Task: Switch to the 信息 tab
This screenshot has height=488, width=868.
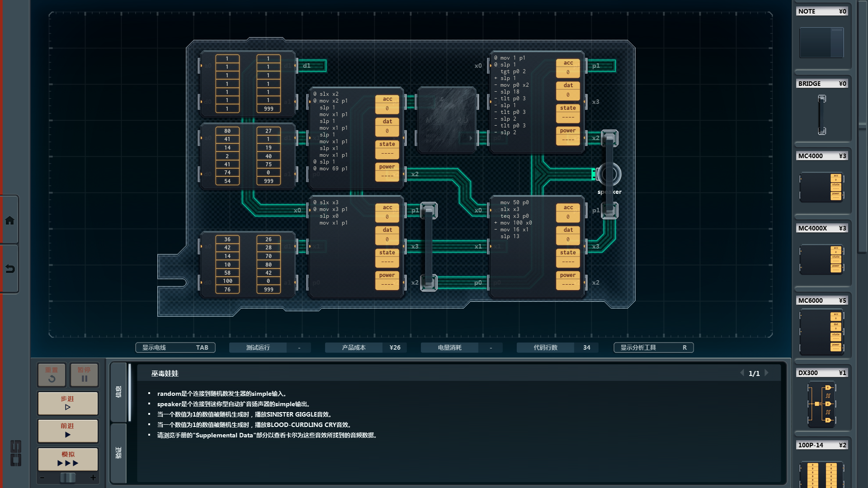Action: pos(118,392)
